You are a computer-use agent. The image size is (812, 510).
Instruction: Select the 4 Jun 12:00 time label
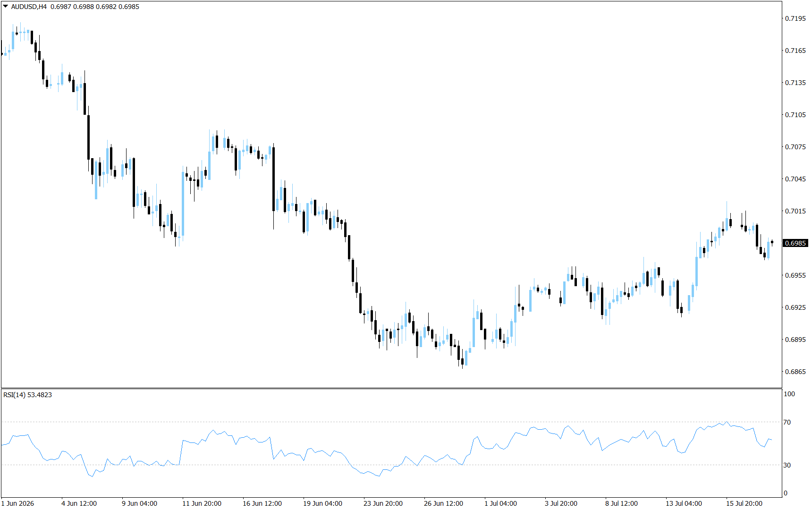click(79, 503)
